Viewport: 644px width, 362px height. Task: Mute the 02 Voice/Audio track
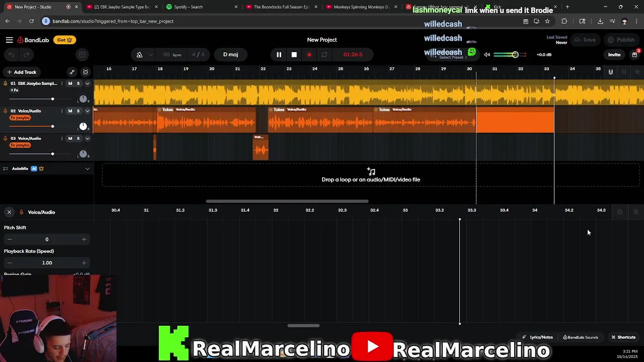(x=70, y=111)
